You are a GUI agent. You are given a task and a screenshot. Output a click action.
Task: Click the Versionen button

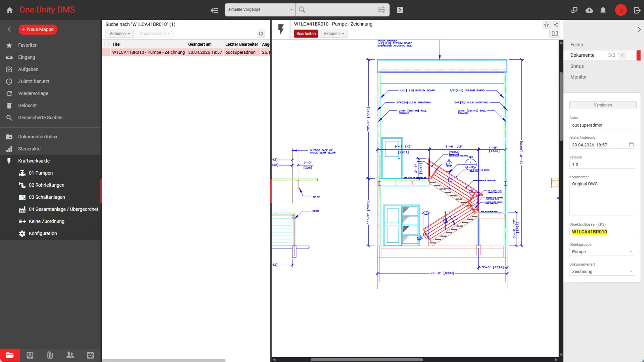[603, 105]
